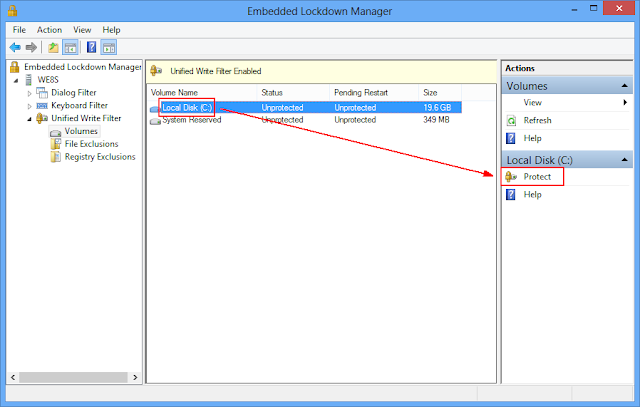Screen dimensions: 640x407
Task: Click the Keyboard Filter icon
Action: point(42,106)
